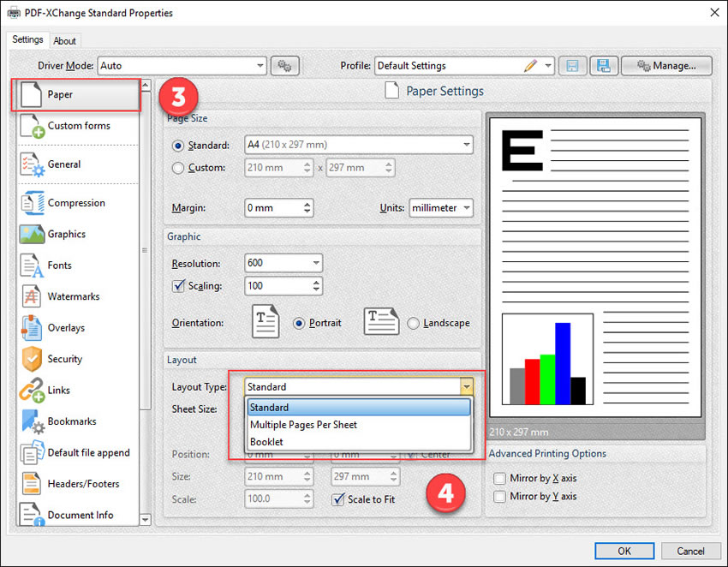Screen dimensions: 728x567
Task: Click the save profile floppy icon
Action: pos(572,66)
